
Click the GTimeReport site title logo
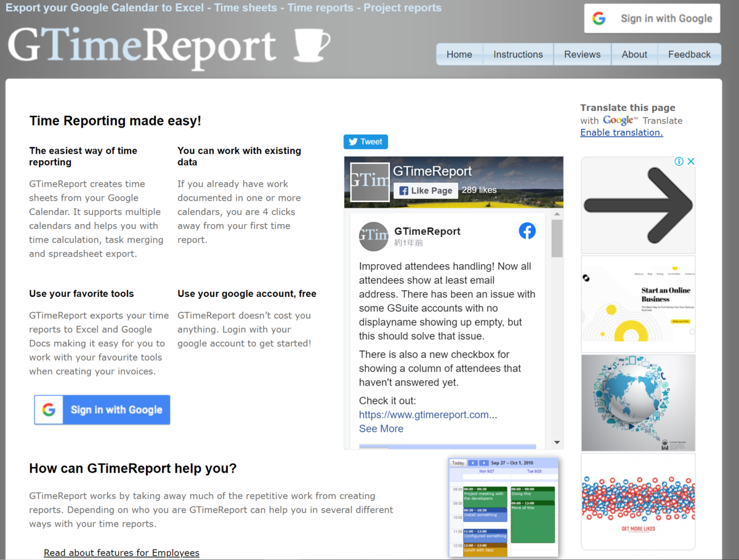pos(142,46)
